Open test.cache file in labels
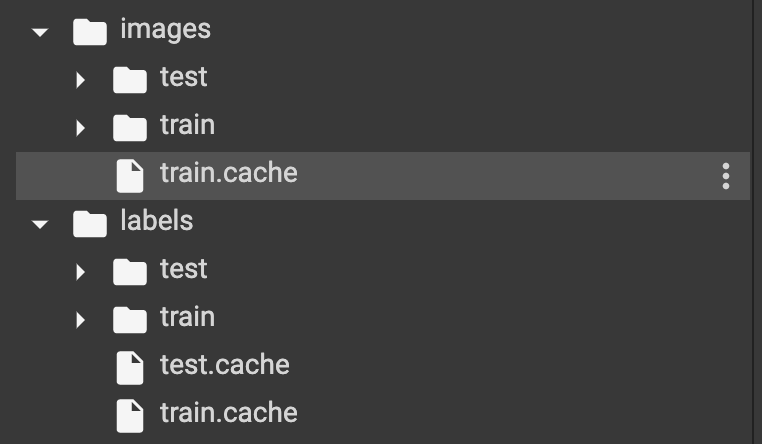This screenshot has width=762, height=444. click(224, 365)
